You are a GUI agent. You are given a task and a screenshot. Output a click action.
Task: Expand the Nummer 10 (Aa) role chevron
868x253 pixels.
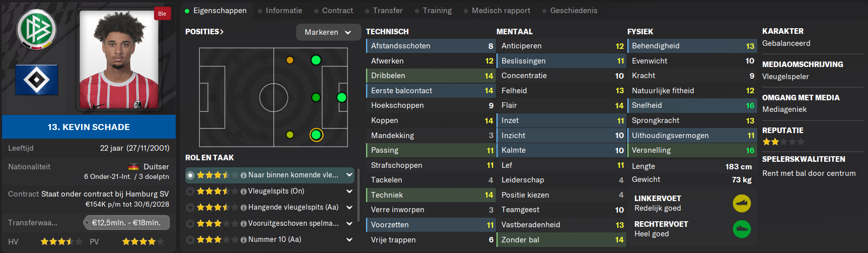[349, 240]
